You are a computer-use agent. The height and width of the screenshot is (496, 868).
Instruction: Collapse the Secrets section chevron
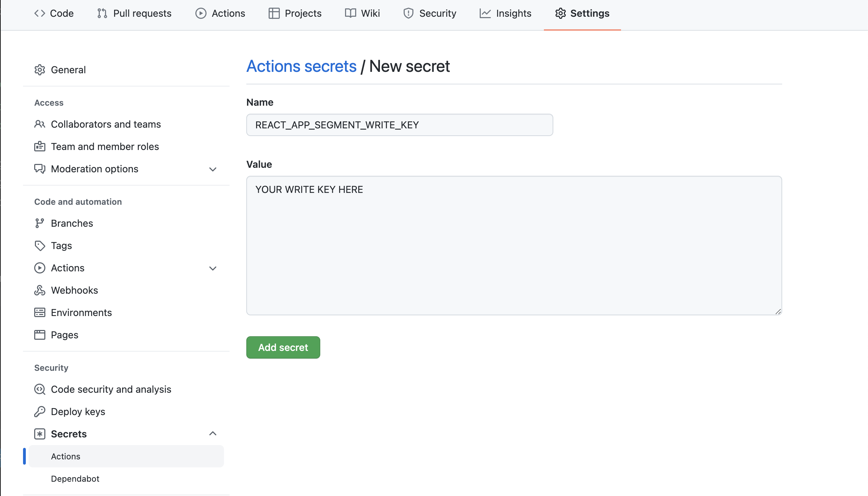click(213, 434)
